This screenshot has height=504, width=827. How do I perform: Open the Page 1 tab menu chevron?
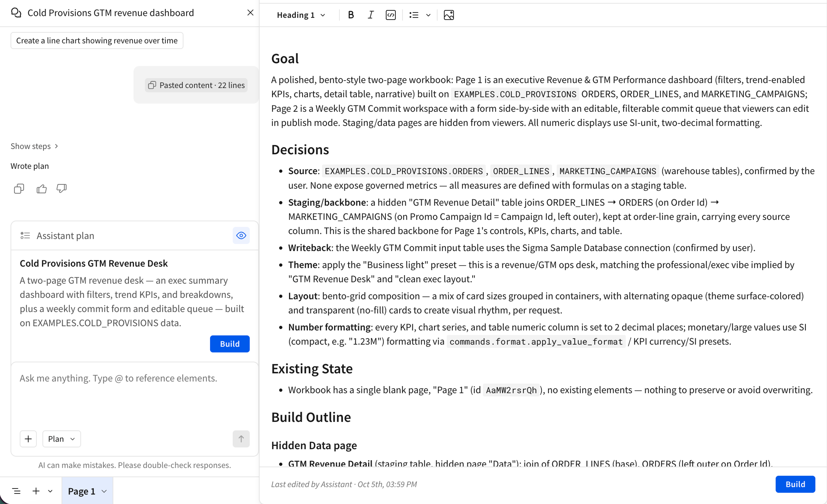tap(104, 491)
